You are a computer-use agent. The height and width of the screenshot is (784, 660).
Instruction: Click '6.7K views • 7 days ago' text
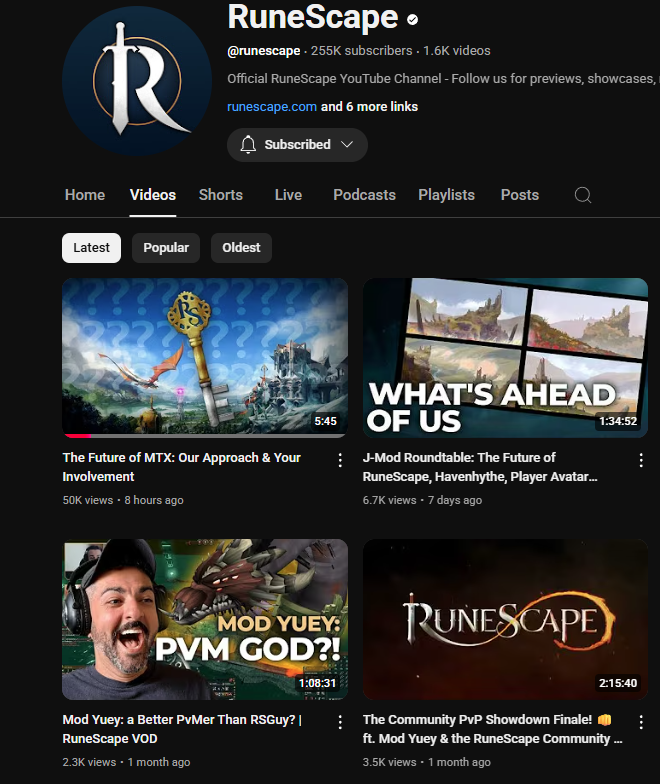[x=422, y=500]
